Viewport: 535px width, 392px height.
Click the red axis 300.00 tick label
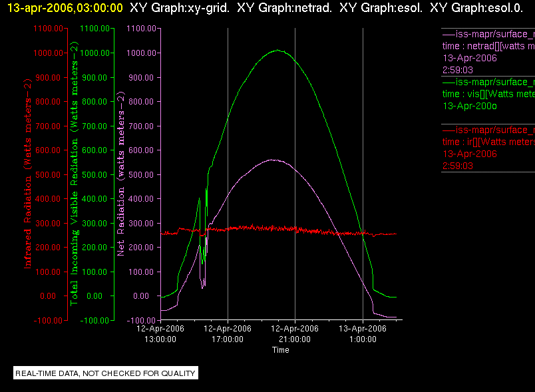[x=48, y=224]
